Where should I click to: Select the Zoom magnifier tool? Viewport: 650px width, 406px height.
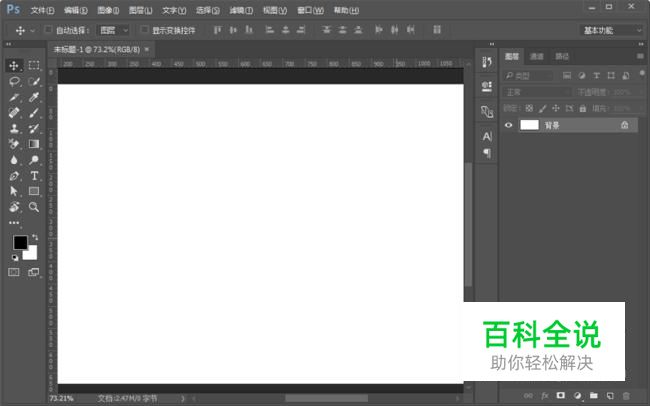tap(33, 207)
